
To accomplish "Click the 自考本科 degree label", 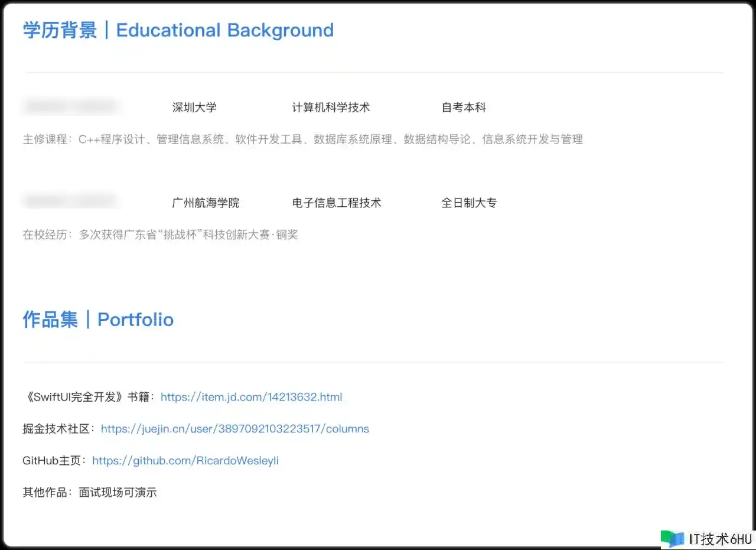I will 464,108.
